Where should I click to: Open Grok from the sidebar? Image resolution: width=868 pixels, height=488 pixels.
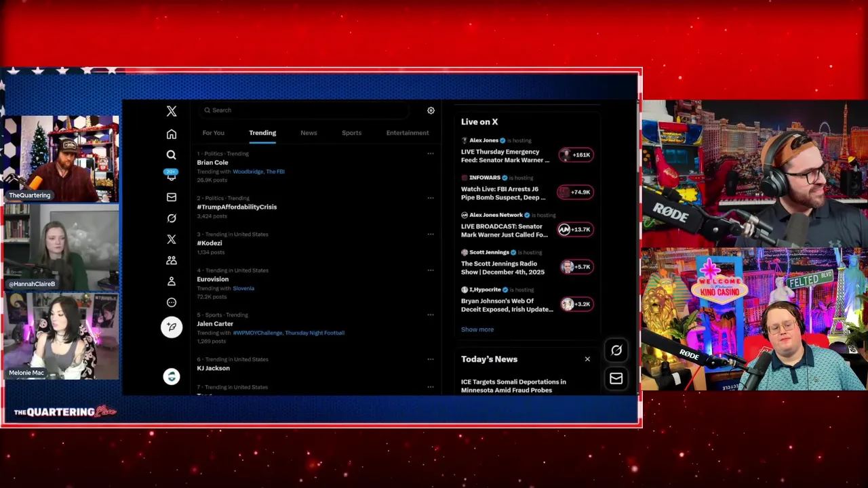point(172,218)
